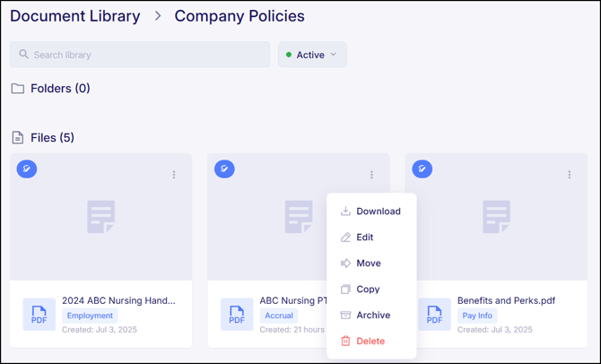The width and height of the screenshot is (601, 364).
Task: Choose Move from the context menu
Action: click(371, 264)
